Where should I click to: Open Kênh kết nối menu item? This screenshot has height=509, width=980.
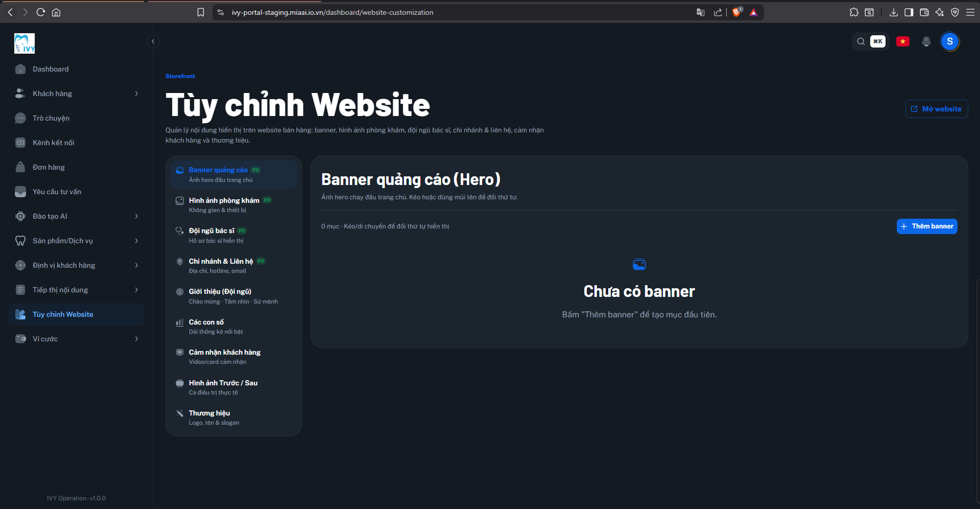point(77,143)
